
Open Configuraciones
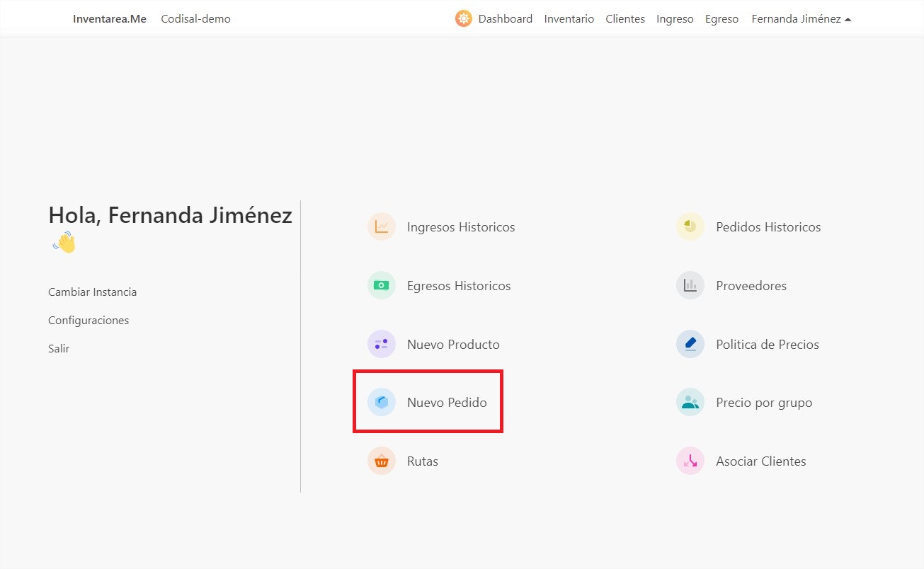pyautogui.click(x=88, y=320)
